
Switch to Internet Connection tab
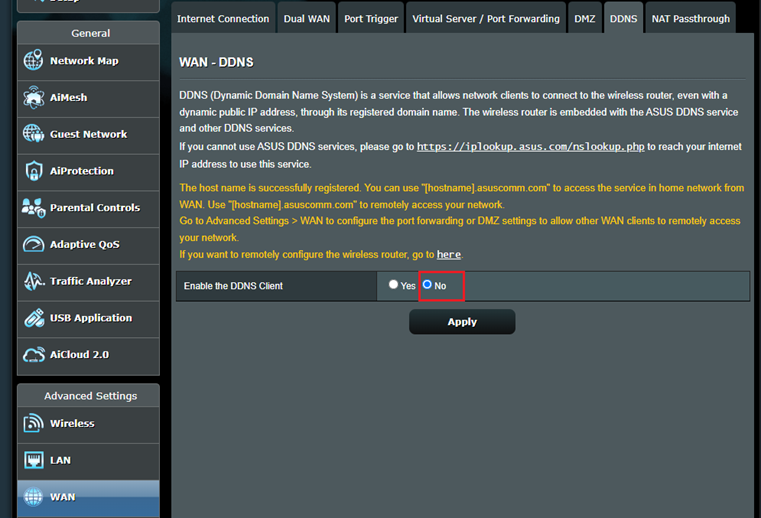pos(223,18)
